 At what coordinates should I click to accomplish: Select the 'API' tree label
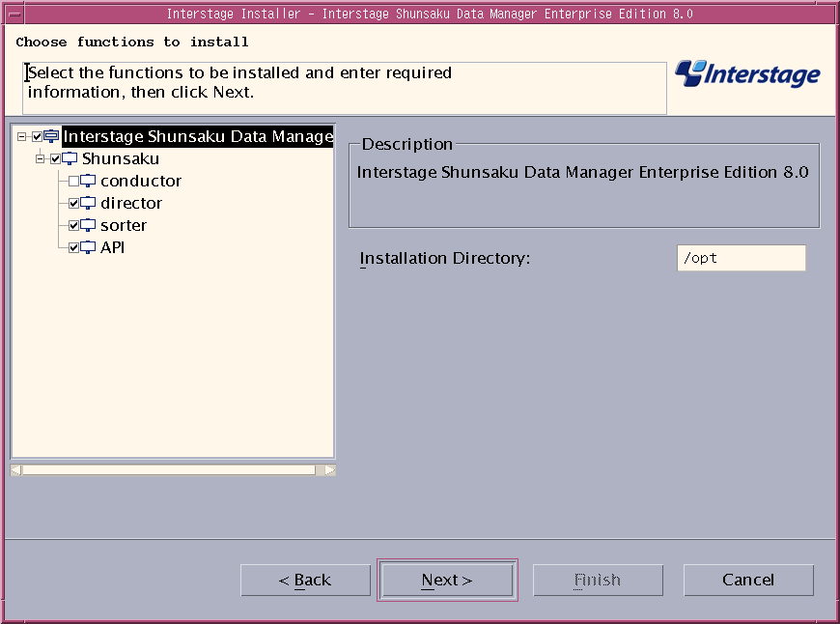[x=113, y=247]
